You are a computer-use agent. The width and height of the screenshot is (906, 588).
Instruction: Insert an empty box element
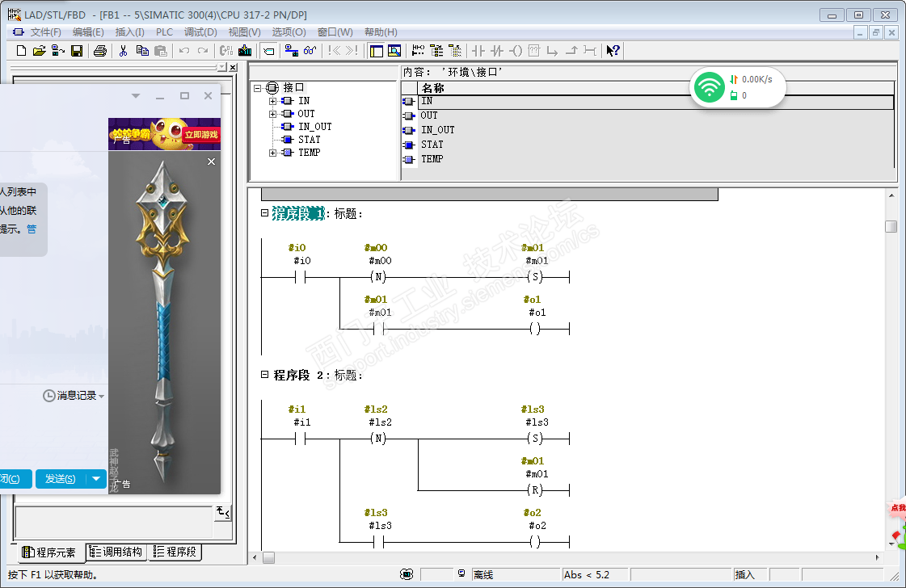[x=534, y=51]
